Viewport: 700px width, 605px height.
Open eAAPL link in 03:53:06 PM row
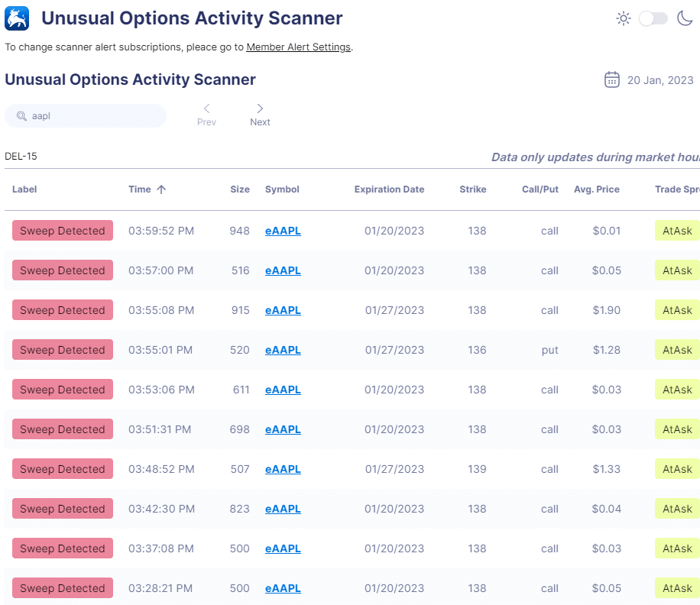tap(283, 390)
